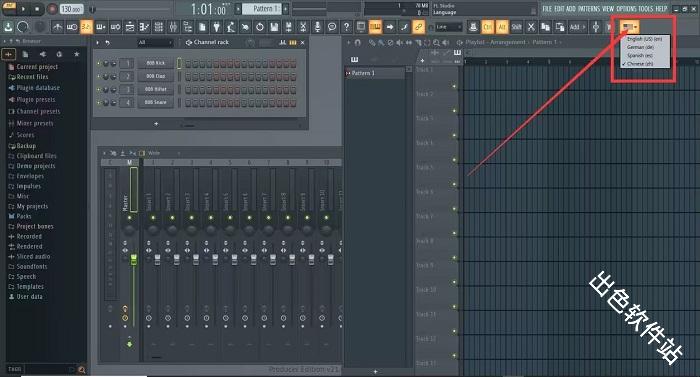Click the paste icon before Add
Screen dimensions: 700x377
559,27
